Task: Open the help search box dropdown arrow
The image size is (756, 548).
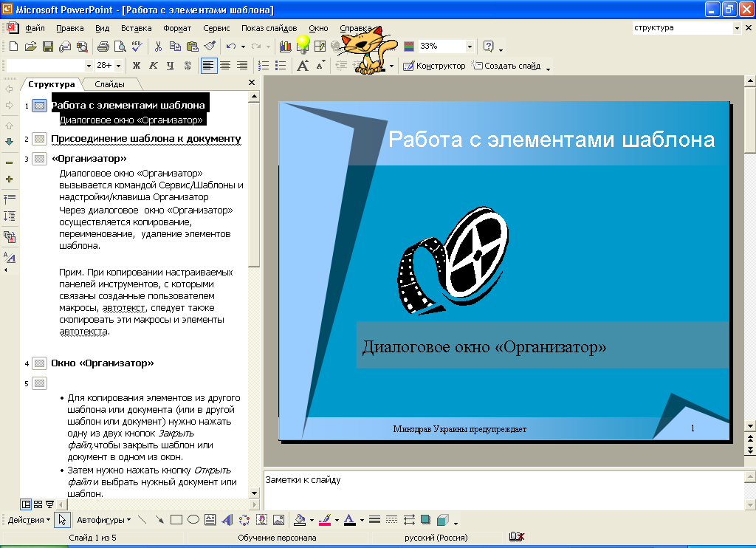Action: pyautogui.click(x=737, y=28)
